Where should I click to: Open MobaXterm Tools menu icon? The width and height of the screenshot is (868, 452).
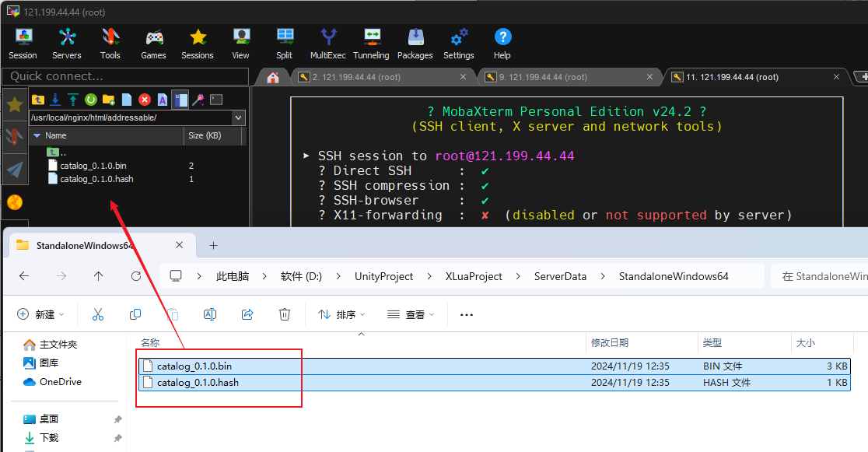[x=110, y=44]
